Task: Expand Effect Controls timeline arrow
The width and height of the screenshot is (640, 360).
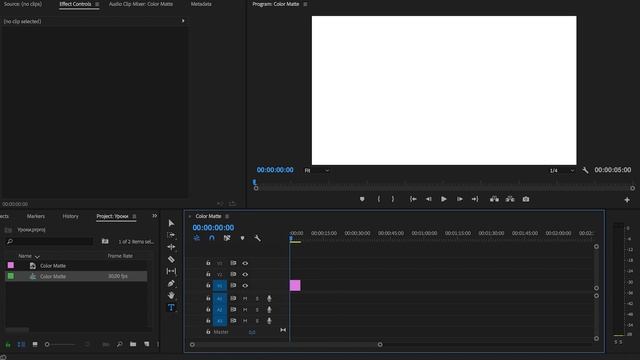Action: pyautogui.click(x=183, y=21)
